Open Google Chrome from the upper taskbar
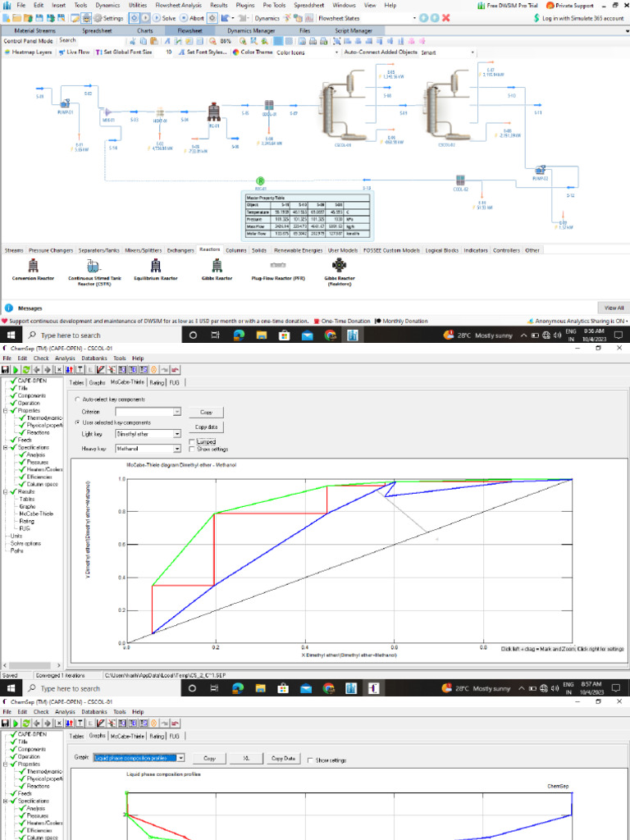 (331, 336)
